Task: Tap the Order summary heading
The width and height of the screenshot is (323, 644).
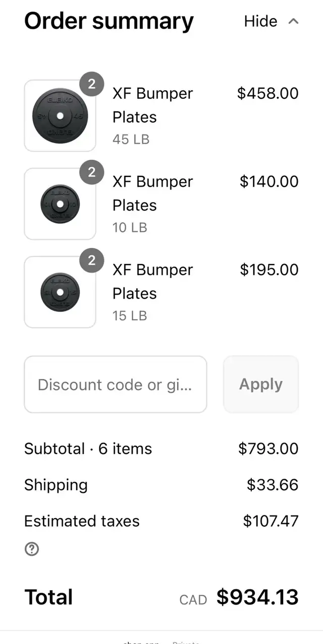Action: click(109, 21)
